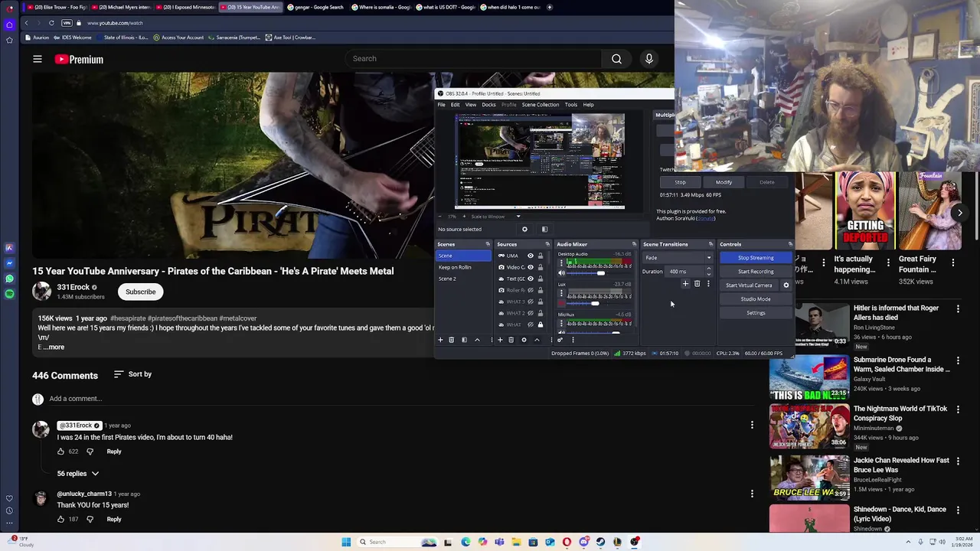This screenshot has height=551, width=980.
Task: Click Stop Streaming in OBS Controls
Action: pos(756,258)
